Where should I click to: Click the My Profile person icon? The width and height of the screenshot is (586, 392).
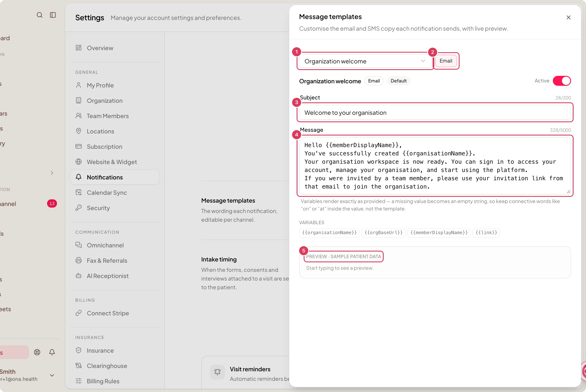coord(79,85)
